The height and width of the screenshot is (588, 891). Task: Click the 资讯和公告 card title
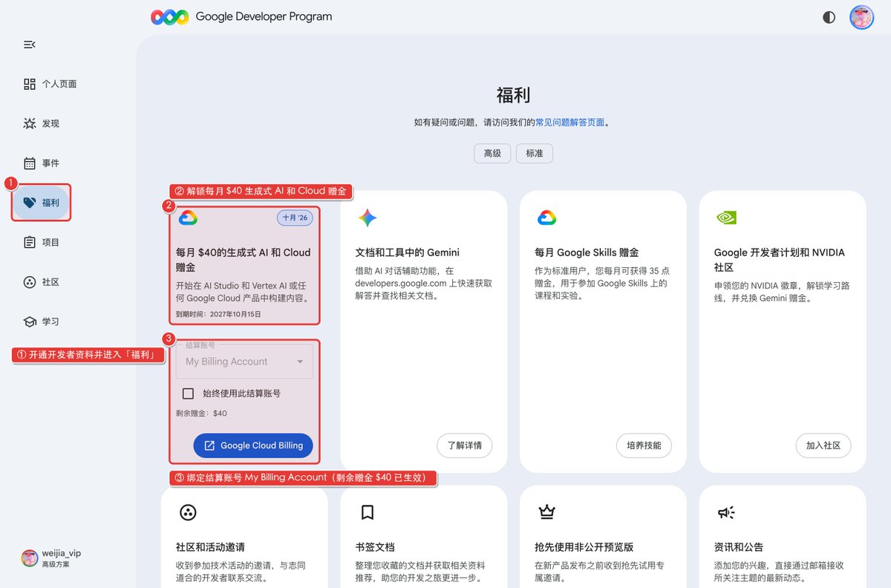point(739,547)
